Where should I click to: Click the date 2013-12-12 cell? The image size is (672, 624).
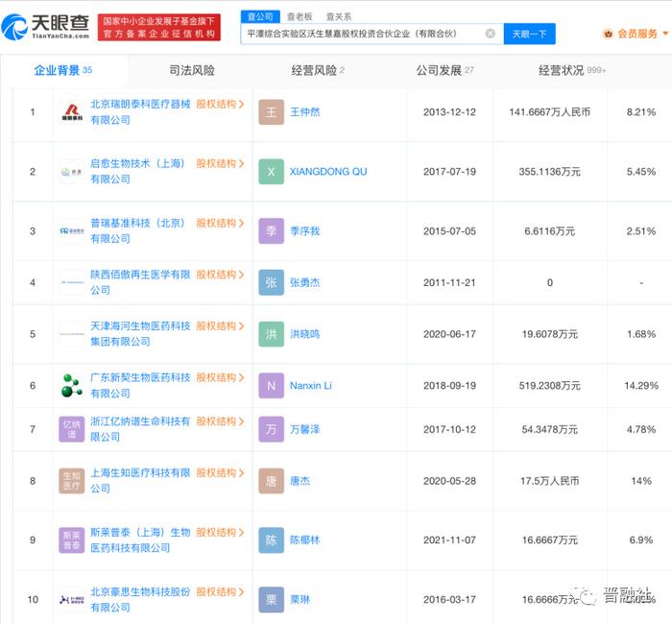coord(449,112)
